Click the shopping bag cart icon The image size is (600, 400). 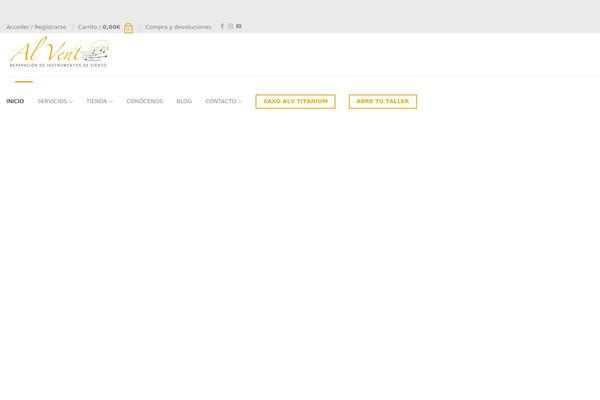(x=128, y=28)
